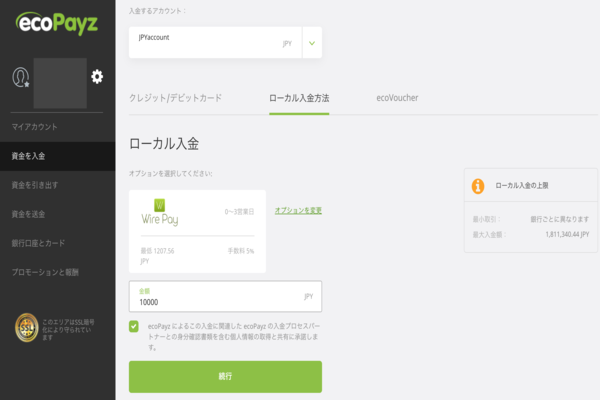Click the SSL security badge
This screenshot has height=400, width=600.
coord(26,328)
